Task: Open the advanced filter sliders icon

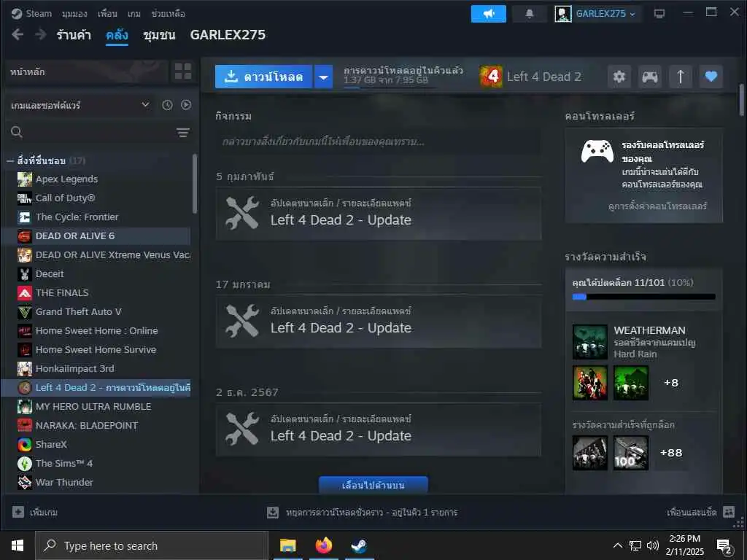Action: point(183,133)
